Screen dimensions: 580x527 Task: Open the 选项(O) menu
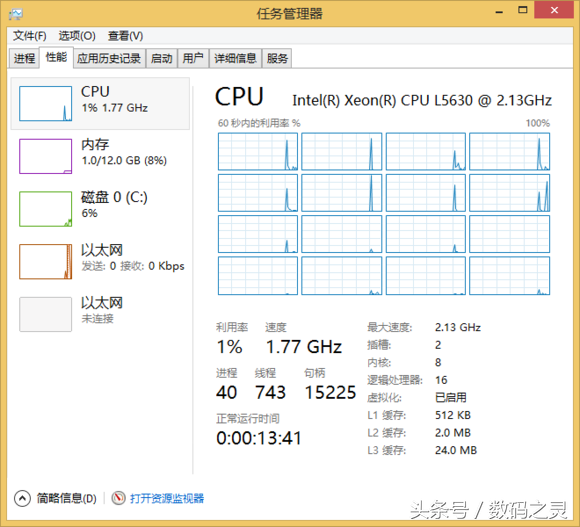pos(77,36)
